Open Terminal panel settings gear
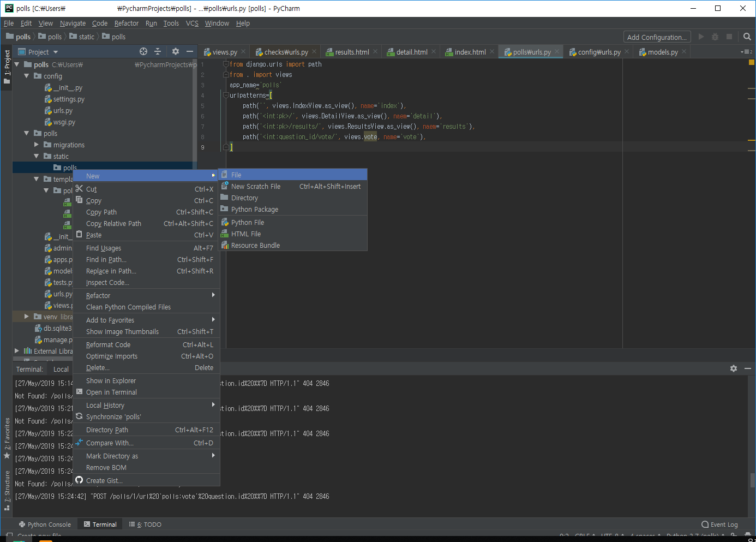Image resolution: width=756 pixels, height=542 pixels. (734, 368)
